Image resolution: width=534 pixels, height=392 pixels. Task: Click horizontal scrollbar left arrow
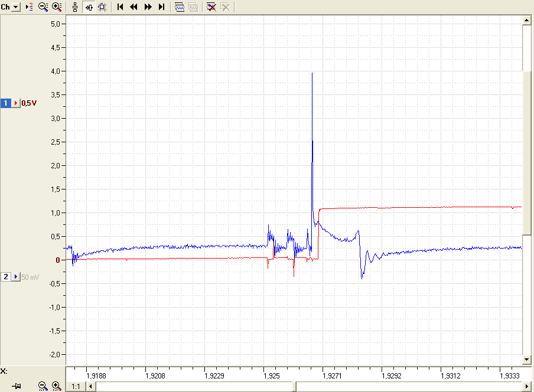point(90,387)
